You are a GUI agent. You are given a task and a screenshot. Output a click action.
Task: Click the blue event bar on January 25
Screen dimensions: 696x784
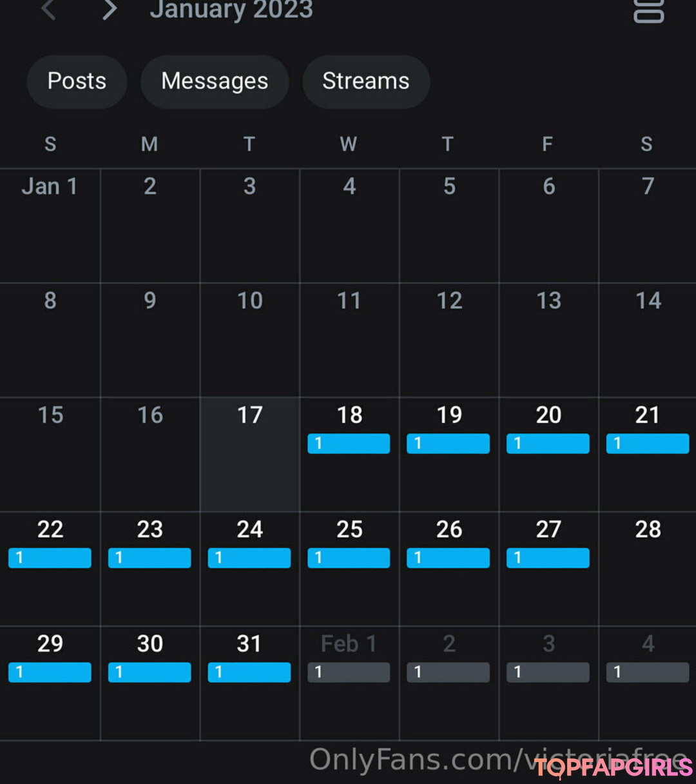(x=349, y=558)
